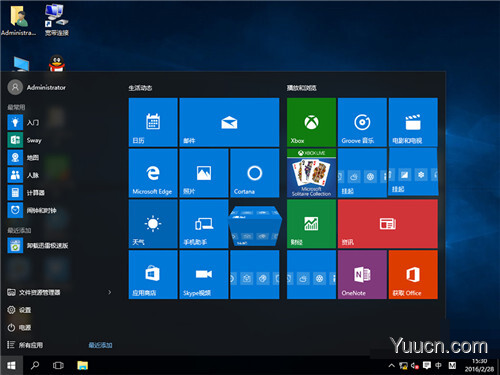
Task: Open 人脉 (People) from the most used list
Action: pyautogui.click(x=23, y=175)
